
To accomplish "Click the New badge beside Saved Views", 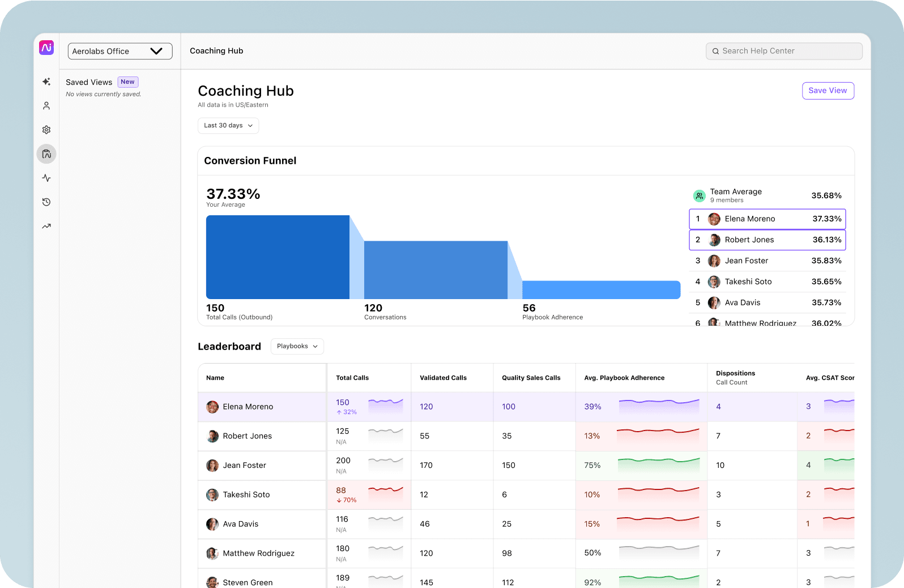I will [x=128, y=82].
